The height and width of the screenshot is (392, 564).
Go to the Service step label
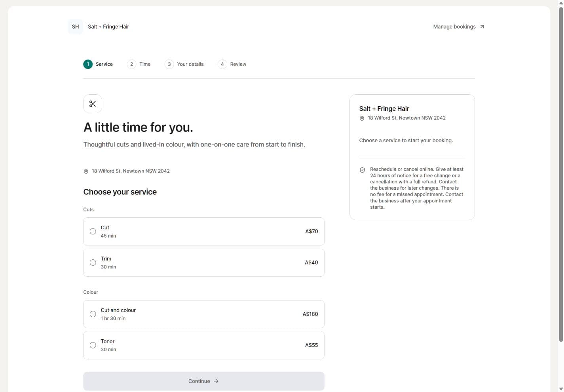pos(104,64)
